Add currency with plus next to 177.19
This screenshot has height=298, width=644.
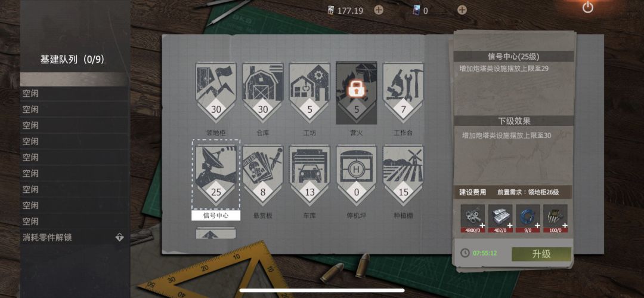379,10
